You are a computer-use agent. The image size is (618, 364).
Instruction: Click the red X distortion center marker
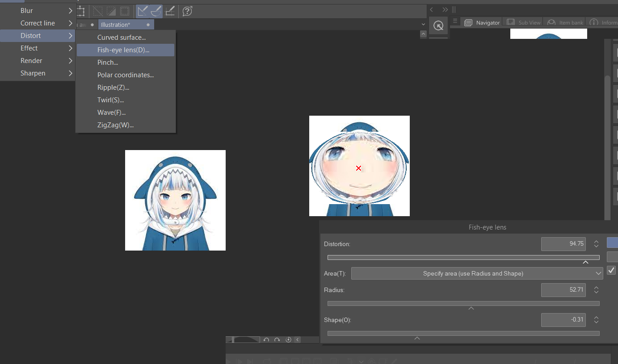pyautogui.click(x=358, y=168)
